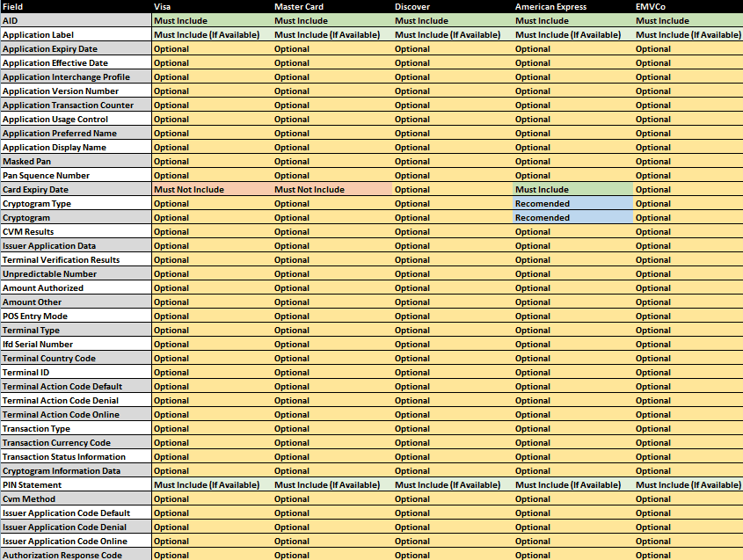Select Master Card's Optional cell for Terminal ID
The image size is (743, 560).
[x=332, y=372]
